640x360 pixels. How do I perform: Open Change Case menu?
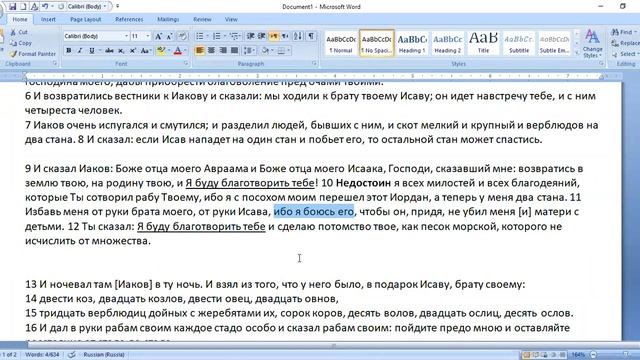[145, 51]
